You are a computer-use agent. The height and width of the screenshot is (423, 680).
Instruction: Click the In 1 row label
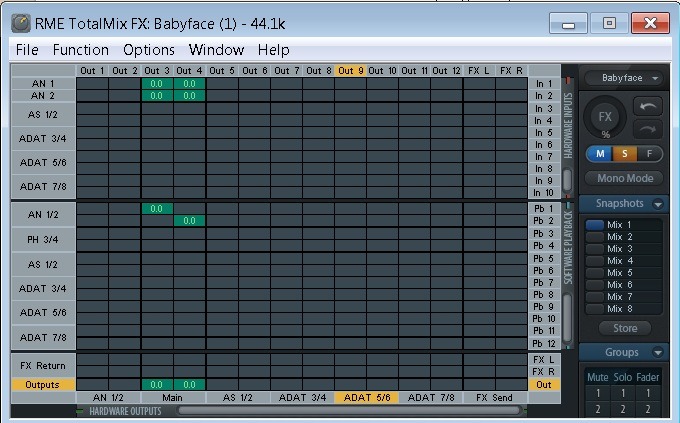544,84
